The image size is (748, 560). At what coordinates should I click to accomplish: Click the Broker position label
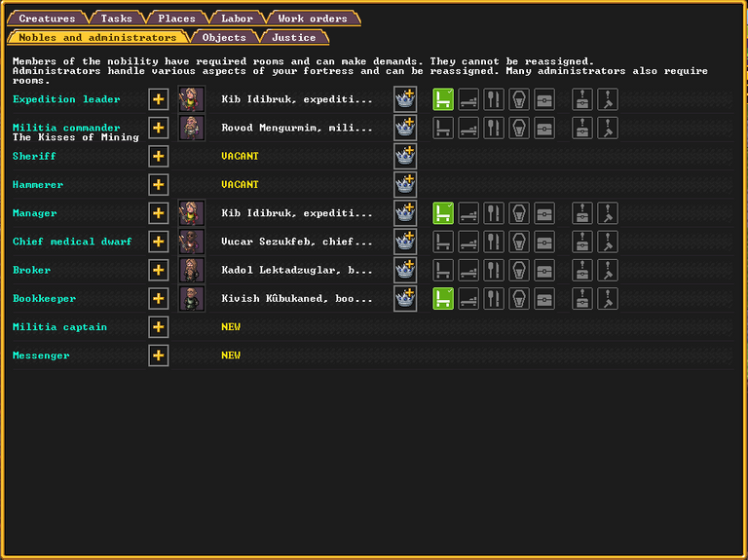click(31, 270)
